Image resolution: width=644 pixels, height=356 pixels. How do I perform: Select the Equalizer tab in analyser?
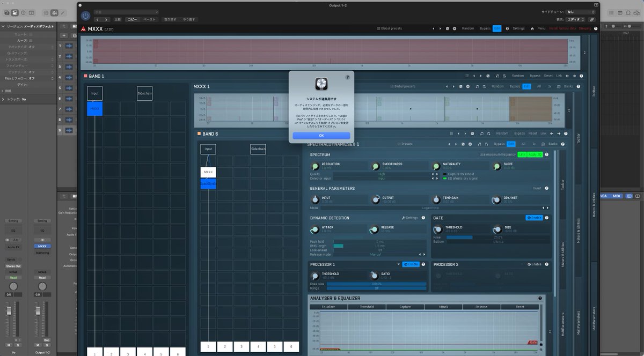328,307
